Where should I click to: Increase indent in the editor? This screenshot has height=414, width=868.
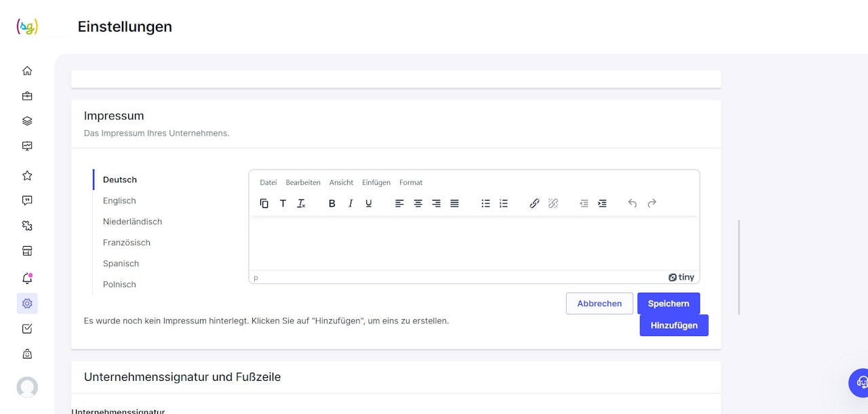[x=602, y=203]
